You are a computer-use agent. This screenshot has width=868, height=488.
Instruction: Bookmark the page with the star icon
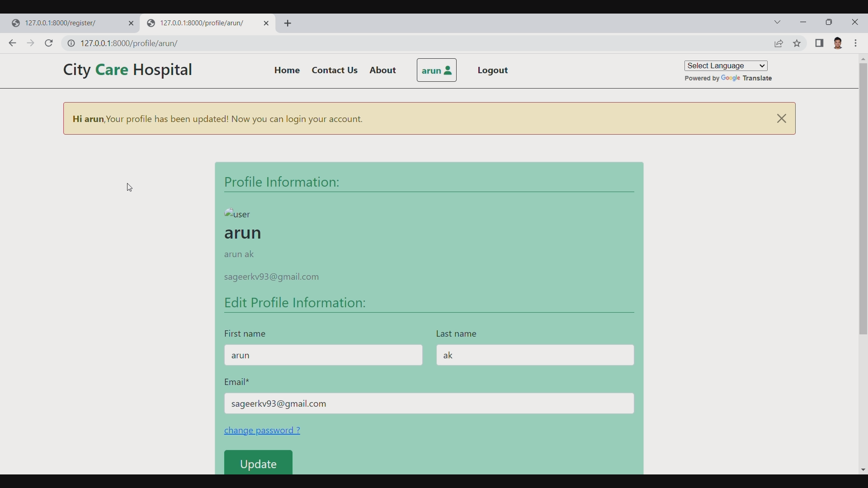pos(797,43)
